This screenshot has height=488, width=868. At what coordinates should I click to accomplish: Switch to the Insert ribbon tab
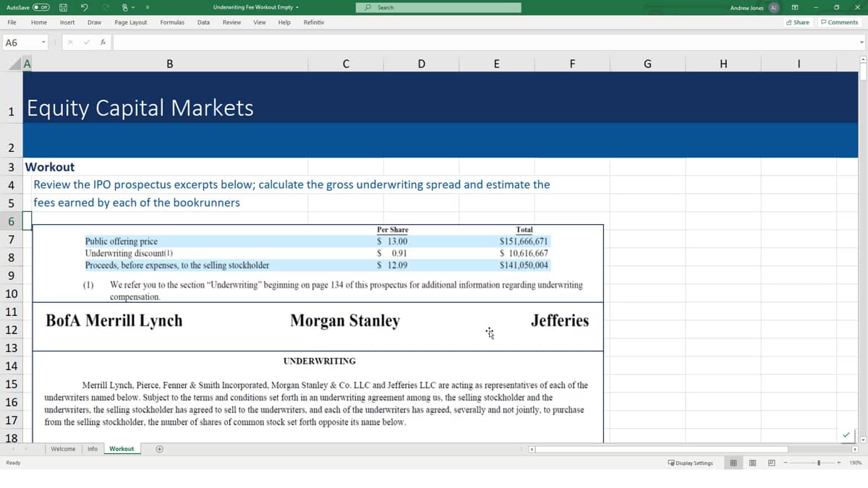point(67,22)
